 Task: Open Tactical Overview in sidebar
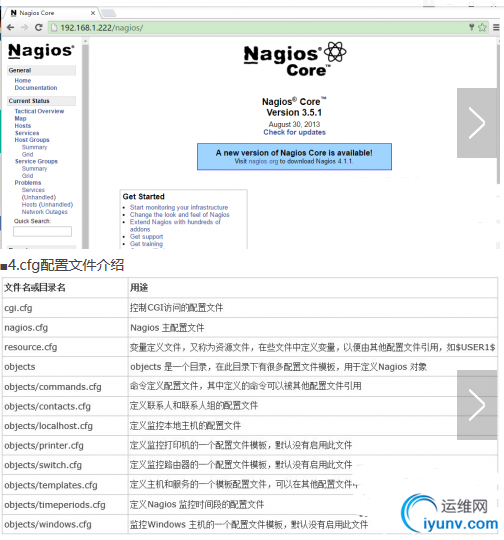click(39, 111)
